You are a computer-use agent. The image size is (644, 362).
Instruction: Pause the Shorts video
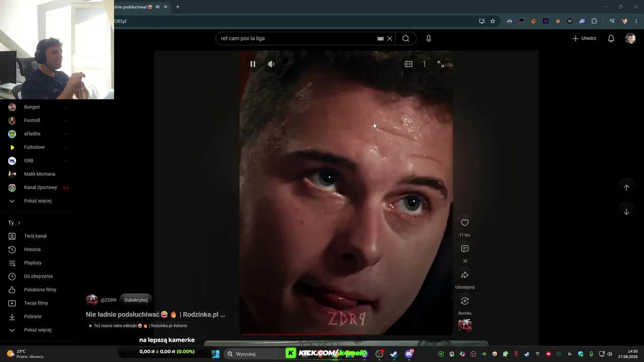click(x=253, y=64)
